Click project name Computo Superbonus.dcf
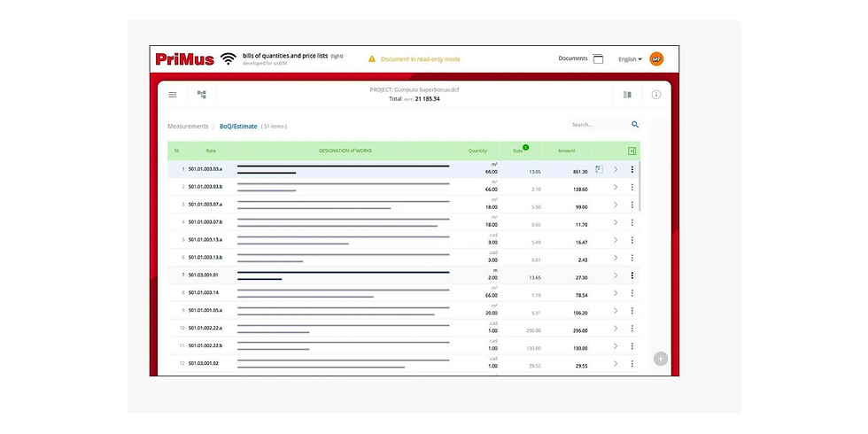868x434 pixels. click(427, 89)
